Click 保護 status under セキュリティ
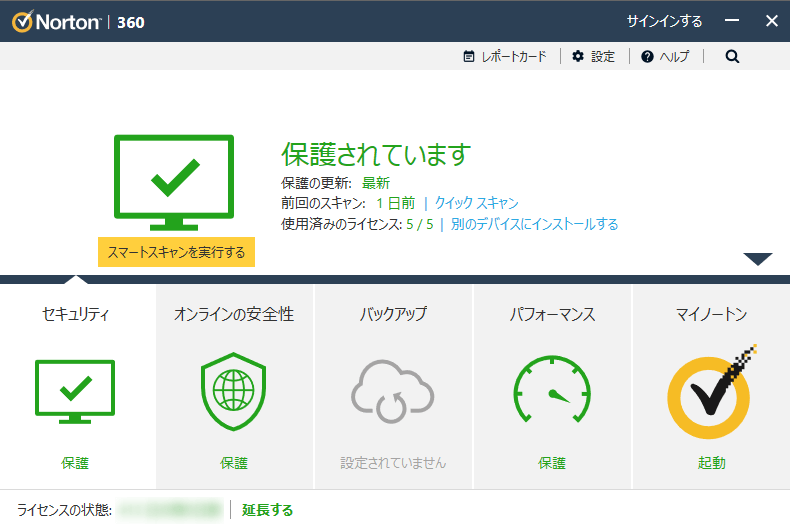 tap(75, 463)
